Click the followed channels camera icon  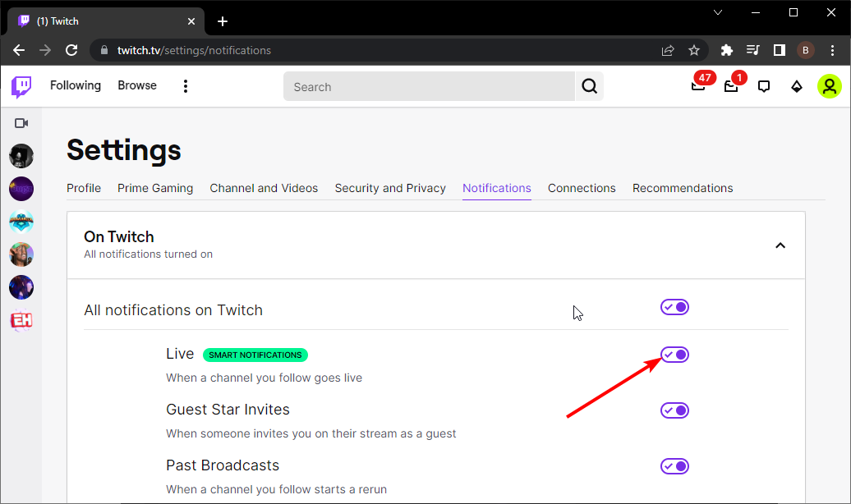click(x=21, y=123)
